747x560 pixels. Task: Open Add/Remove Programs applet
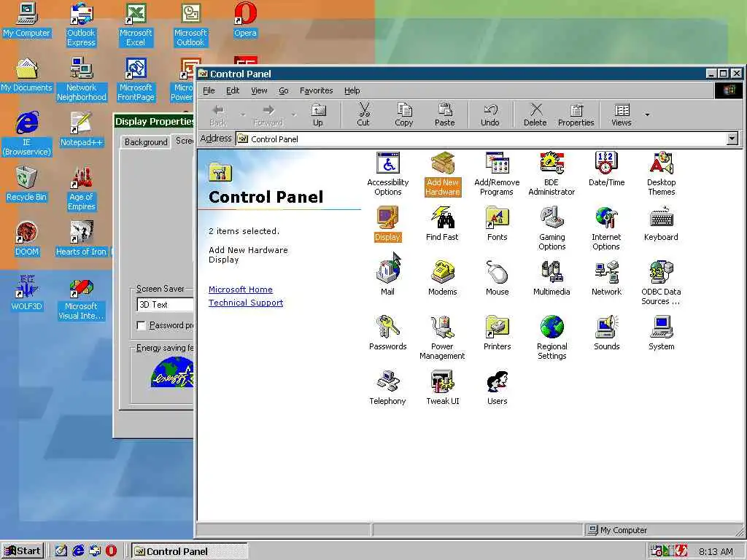[497, 174]
